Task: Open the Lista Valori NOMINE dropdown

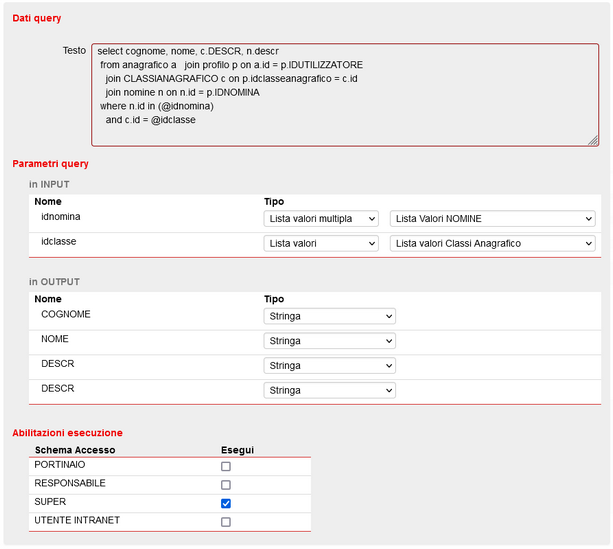Action: [x=493, y=219]
